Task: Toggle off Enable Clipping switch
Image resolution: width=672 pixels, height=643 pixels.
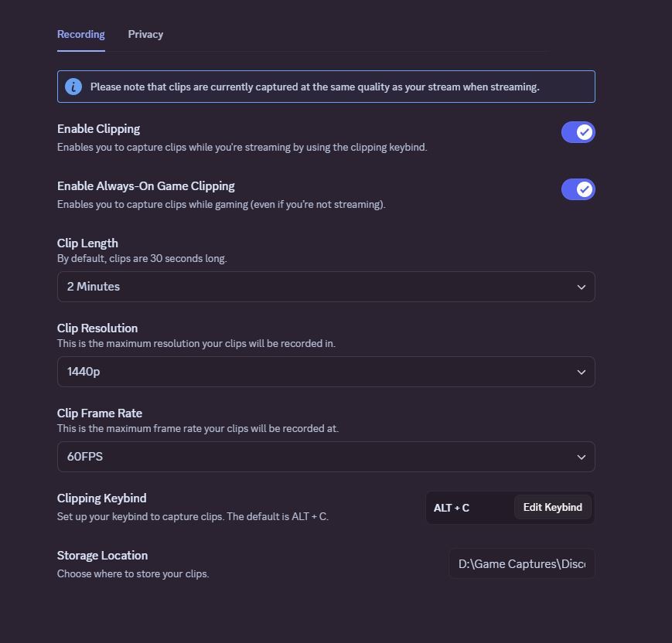Action: [578, 132]
